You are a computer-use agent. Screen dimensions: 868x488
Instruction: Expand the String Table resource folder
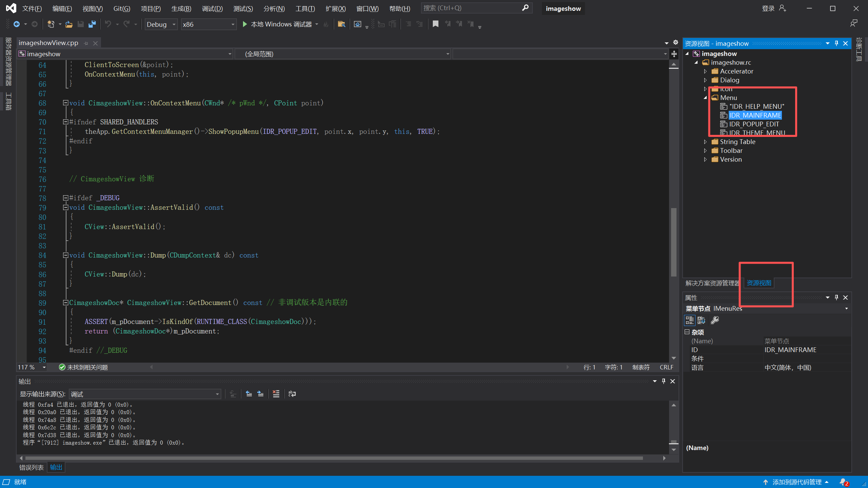pos(705,142)
